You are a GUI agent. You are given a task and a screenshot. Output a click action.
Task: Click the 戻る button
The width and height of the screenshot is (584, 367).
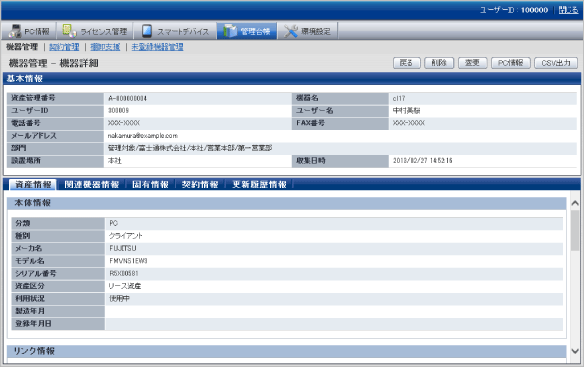click(x=406, y=63)
